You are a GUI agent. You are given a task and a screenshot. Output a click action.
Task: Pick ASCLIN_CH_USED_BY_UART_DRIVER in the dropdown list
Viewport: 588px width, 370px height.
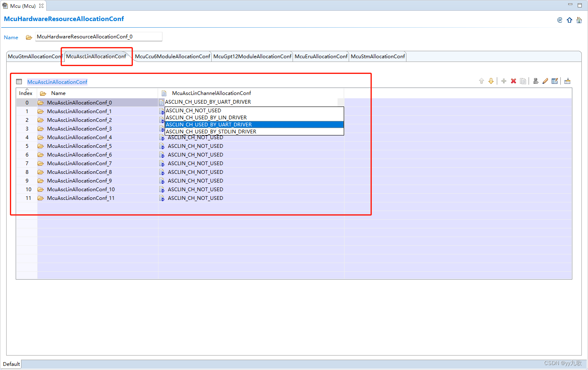(254, 125)
